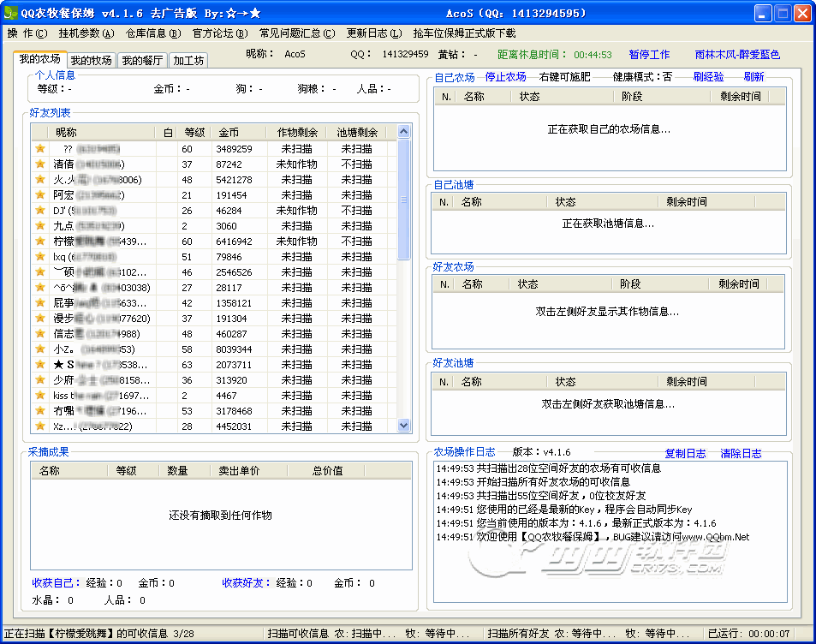Click the app icon in the title bar
This screenshot has width=816, height=644.
pyautogui.click(x=10, y=13)
